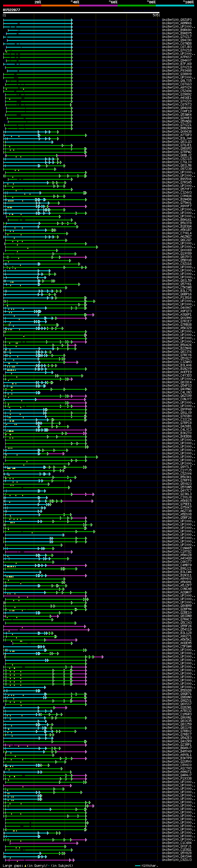The image size is (197, 868).
Task: Select hit label UniRef100_O97239
Action: pyautogui.click(x=177, y=169)
